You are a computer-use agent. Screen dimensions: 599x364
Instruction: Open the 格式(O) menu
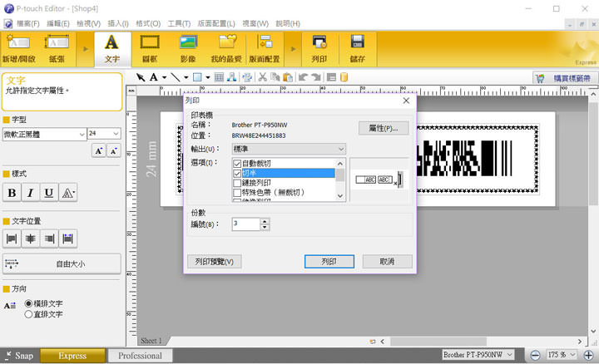(148, 22)
